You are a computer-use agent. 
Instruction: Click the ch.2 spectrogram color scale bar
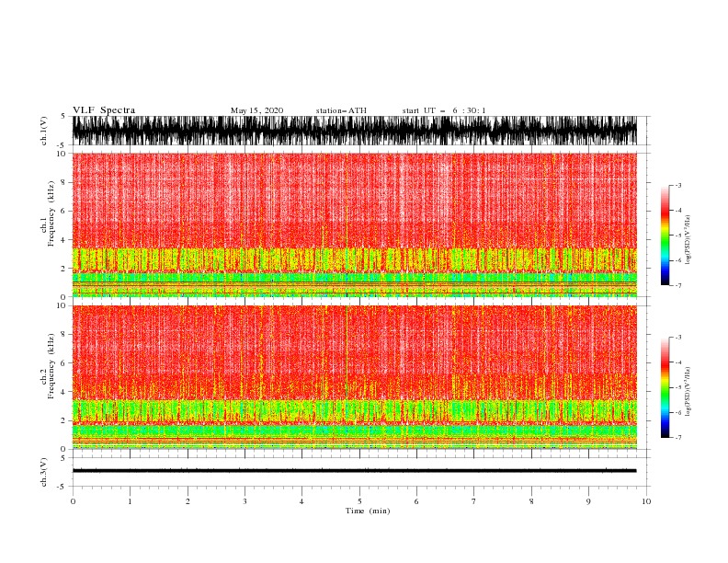pyautogui.click(x=665, y=387)
